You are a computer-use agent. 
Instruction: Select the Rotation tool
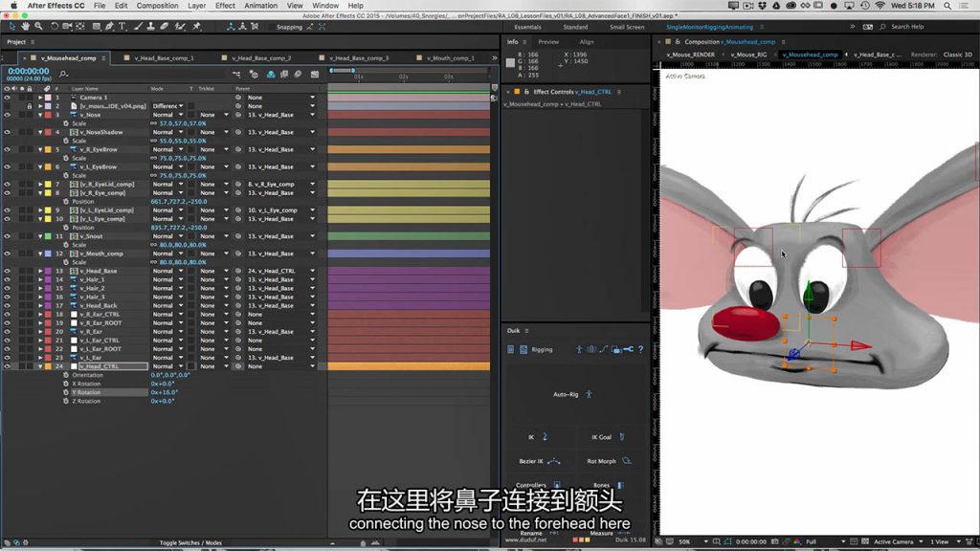tap(55, 26)
